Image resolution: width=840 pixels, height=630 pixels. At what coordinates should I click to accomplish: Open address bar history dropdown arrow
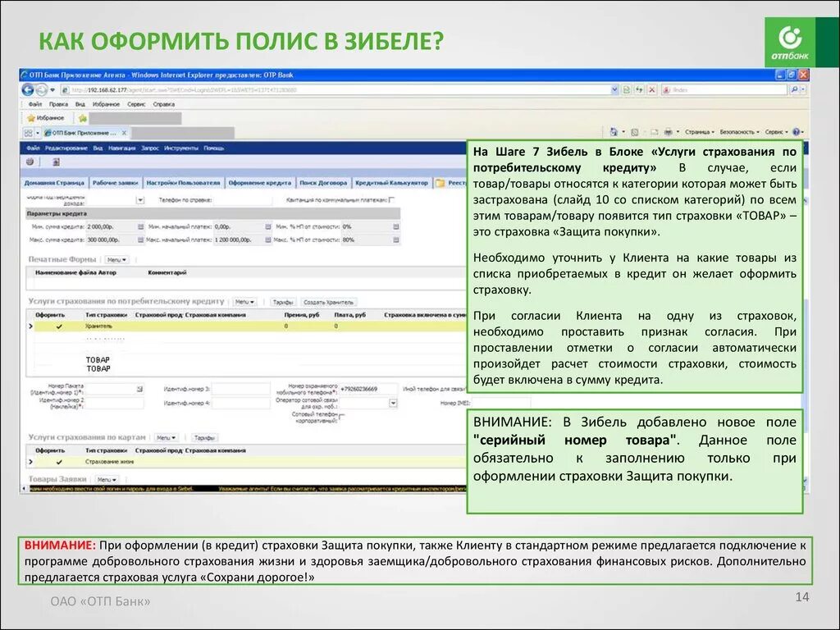tap(614, 90)
